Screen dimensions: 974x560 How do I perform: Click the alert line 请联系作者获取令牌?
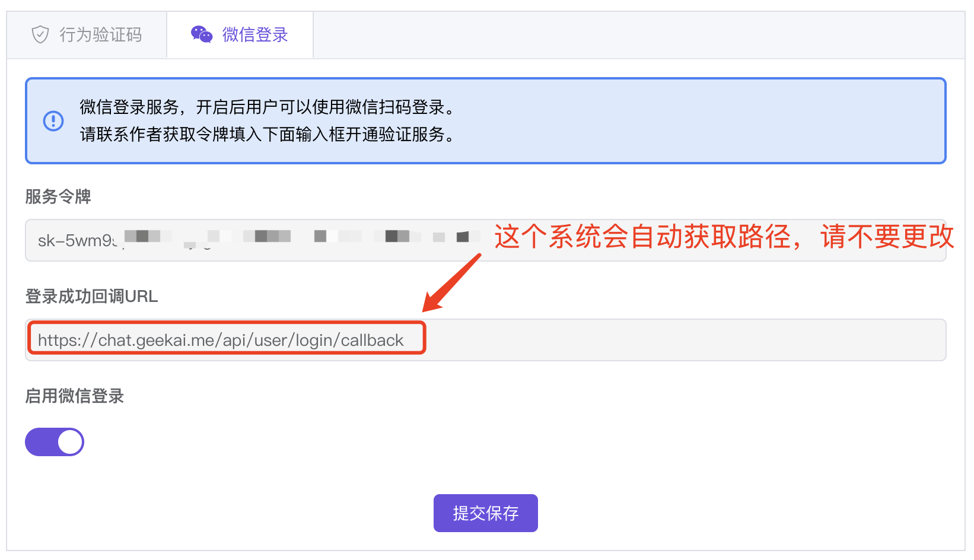coord(267,135)
